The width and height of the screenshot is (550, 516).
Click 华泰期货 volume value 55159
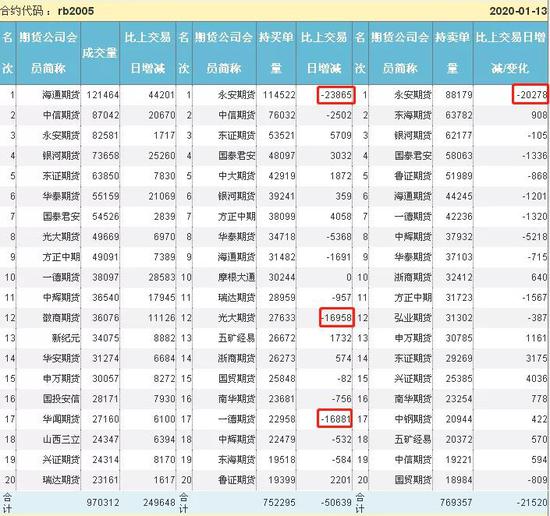(105, 196)
